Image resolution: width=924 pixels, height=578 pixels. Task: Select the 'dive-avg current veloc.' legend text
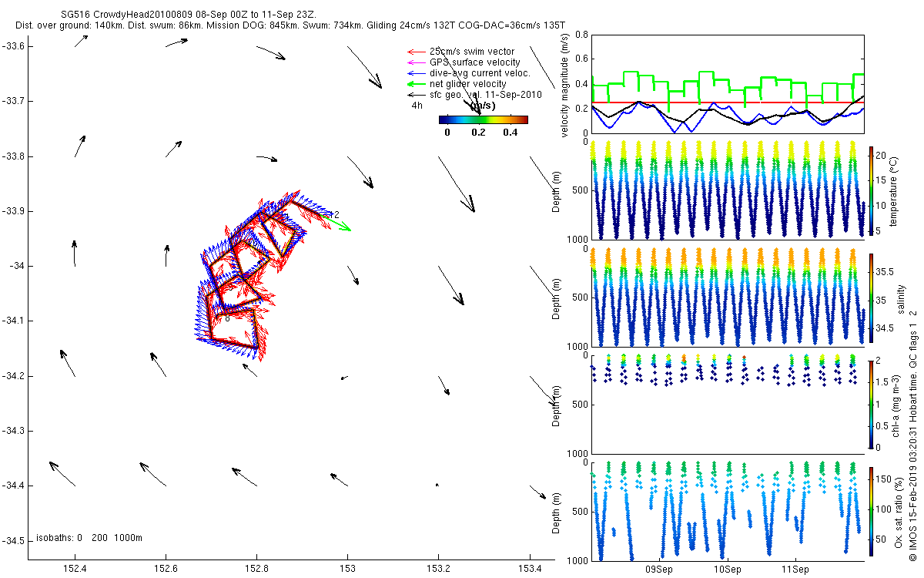480,73
